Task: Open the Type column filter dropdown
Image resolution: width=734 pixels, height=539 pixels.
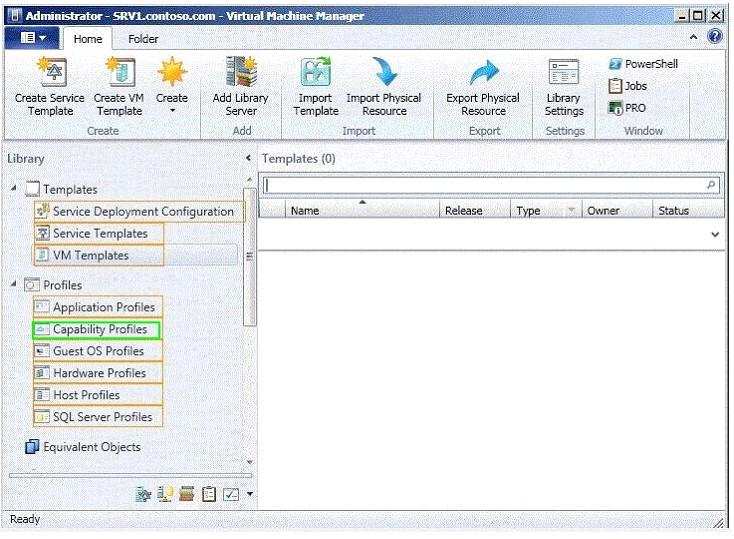Action: (572, 210)
